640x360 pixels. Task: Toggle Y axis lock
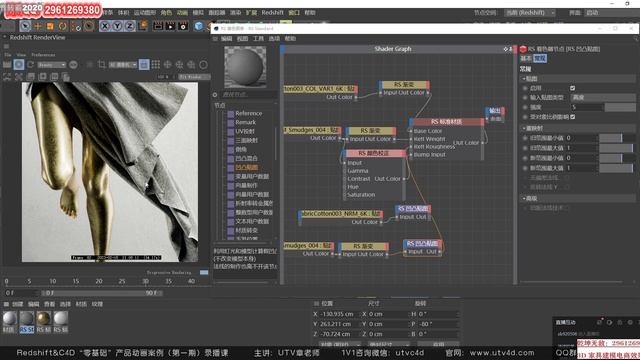tap(117, 26)
